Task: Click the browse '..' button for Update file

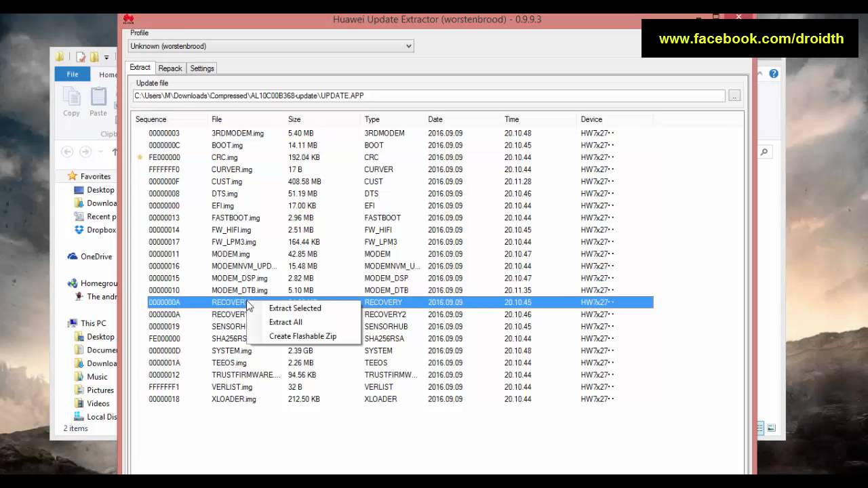Action: click(x=734, y=96)
